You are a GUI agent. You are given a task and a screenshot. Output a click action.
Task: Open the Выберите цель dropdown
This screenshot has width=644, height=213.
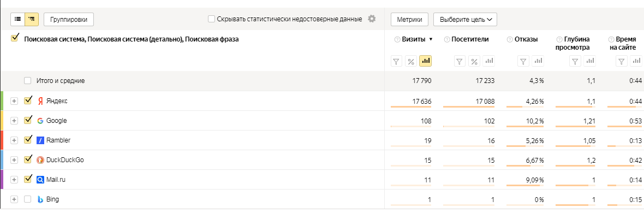(465, 19)
